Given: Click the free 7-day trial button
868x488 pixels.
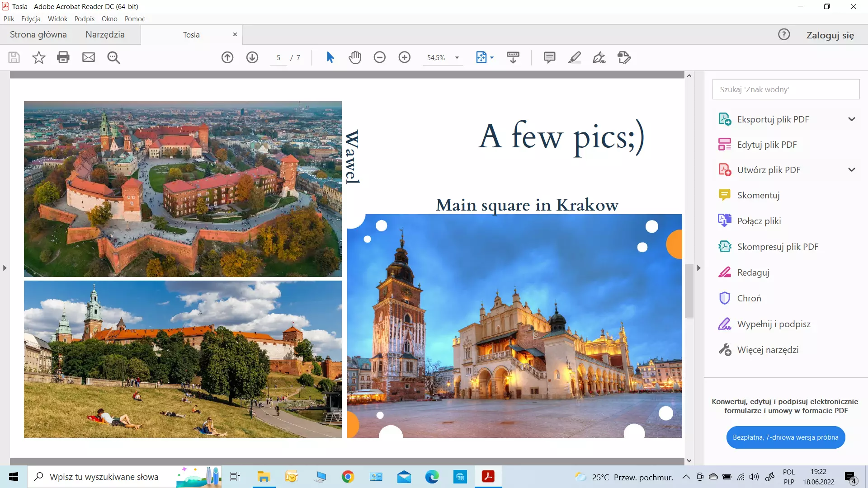Looking at the screenshot, I should click(x=785, y=437).
